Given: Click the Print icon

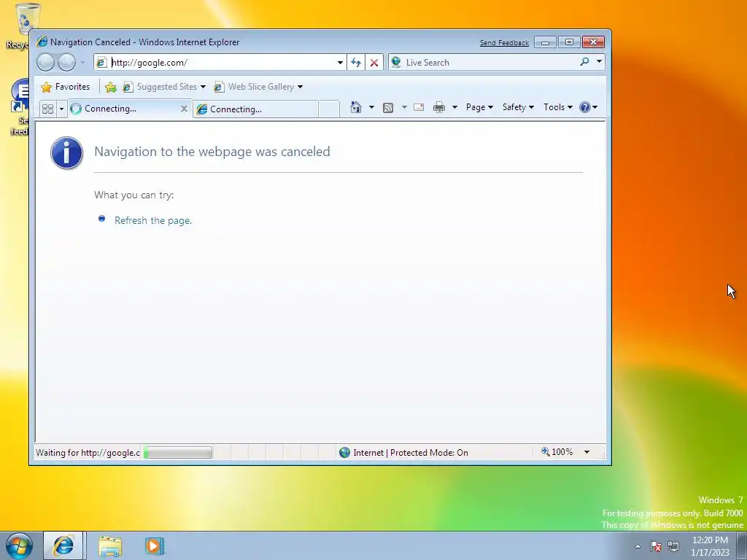Looking at the screenshot, I should point(438,107).
